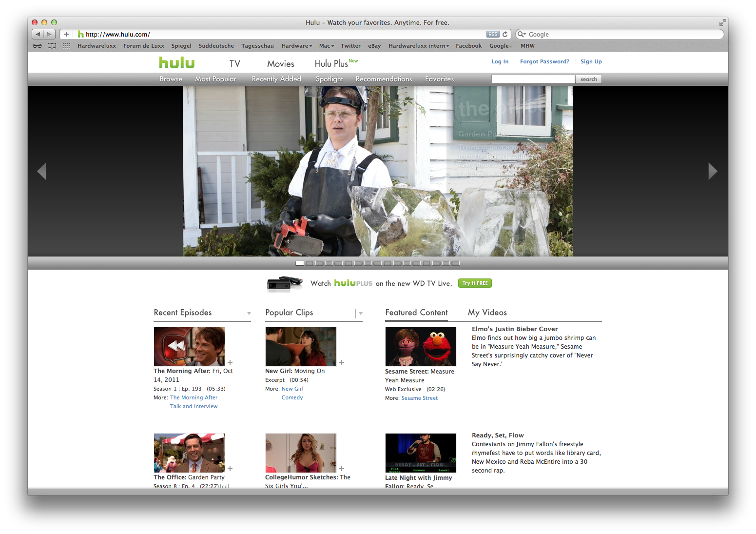This screenshot has height=534, width=756.
Task: Open Spotlight in nav bar
Action: pos(330,79)
